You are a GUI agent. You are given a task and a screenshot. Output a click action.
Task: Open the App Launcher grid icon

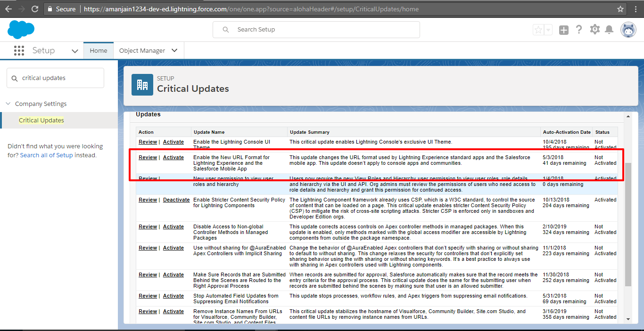pos(19,51)
